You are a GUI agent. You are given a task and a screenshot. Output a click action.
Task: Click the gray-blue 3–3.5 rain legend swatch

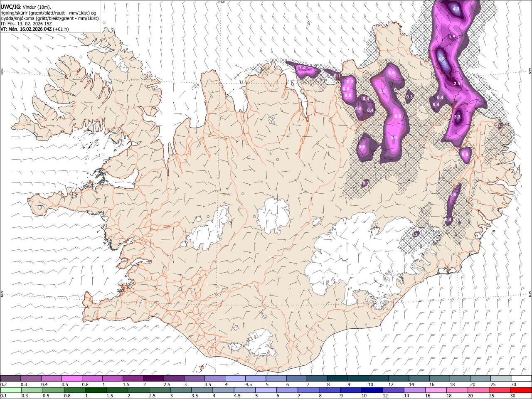(x=181, y=390)
